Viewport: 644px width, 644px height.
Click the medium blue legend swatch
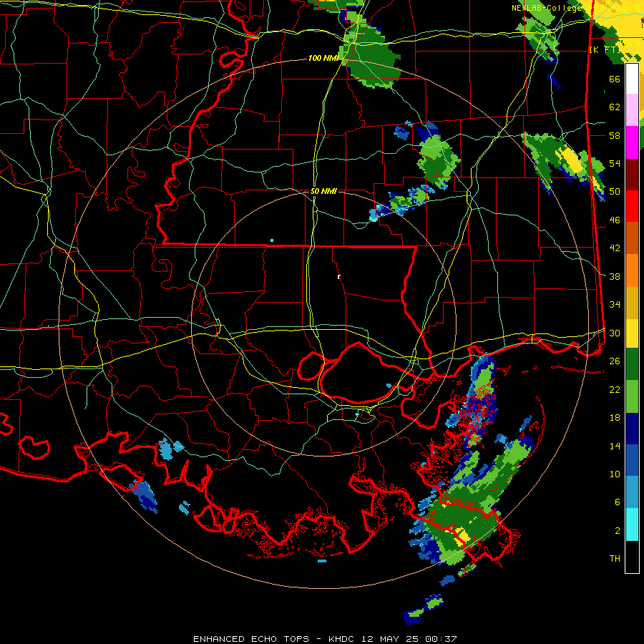632,460
